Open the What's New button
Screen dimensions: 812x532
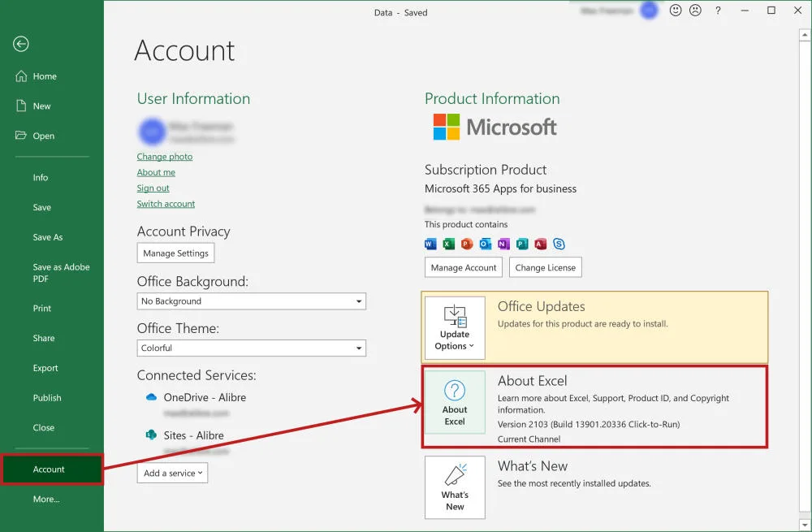[x=455, y=487]
